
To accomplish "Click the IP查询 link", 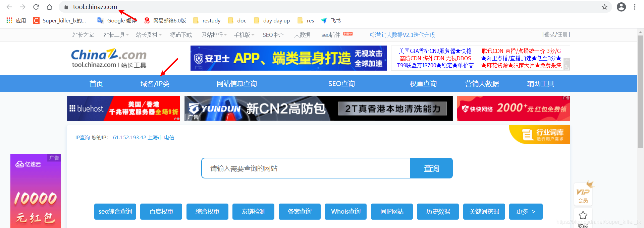I will pos(83,138).
